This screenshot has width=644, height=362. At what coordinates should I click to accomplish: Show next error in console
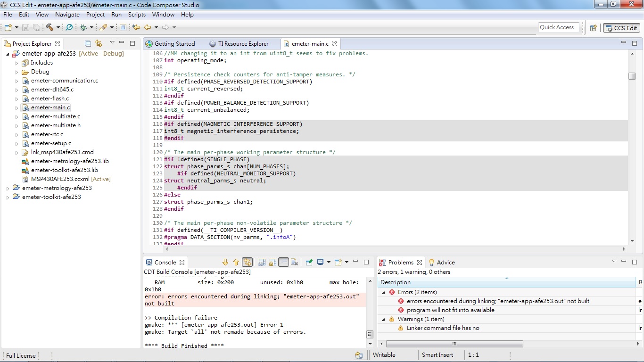pyautogui.click(x=225, y=263)
